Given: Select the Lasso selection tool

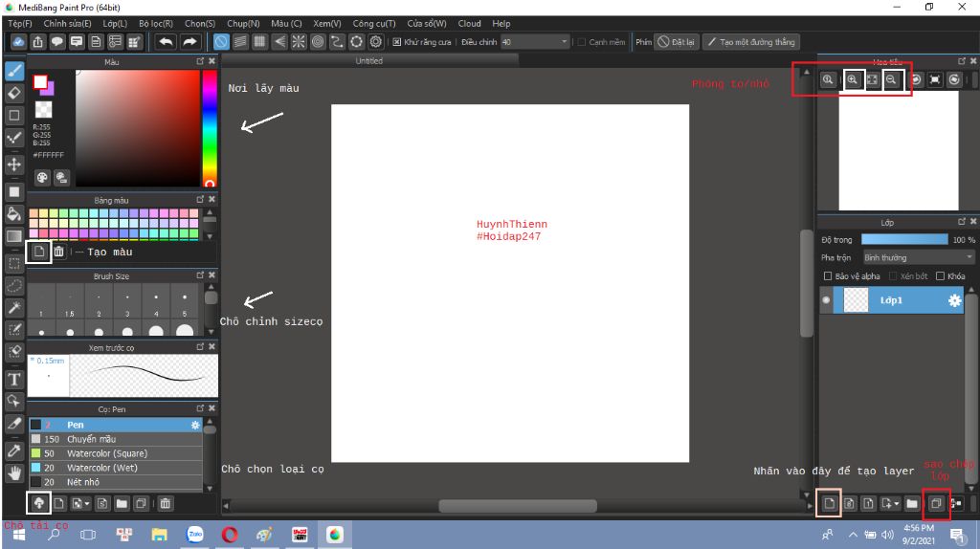Looking at the screenshot, I should tap(14, 286).
